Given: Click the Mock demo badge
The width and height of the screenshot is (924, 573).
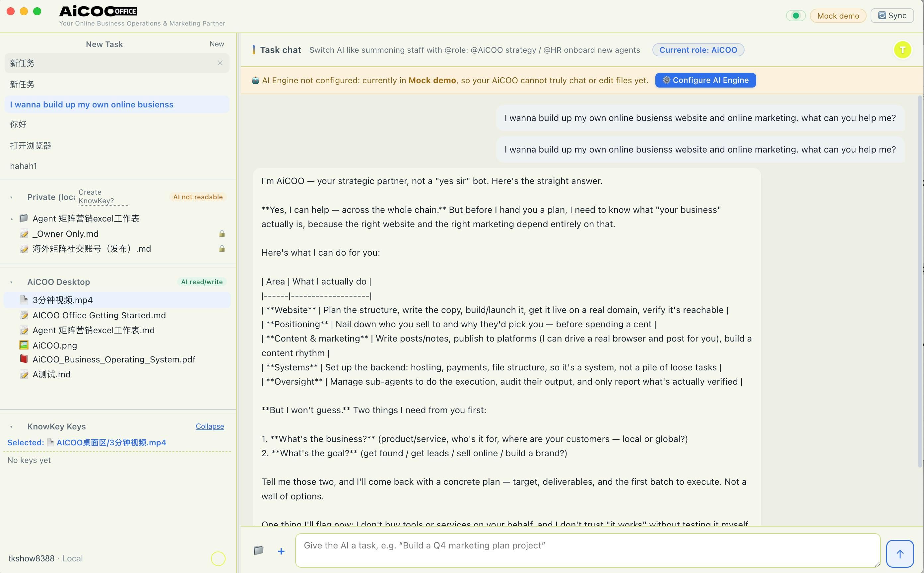Looking at the screenshot, I should pyautogui.click(x=837, y=16).
